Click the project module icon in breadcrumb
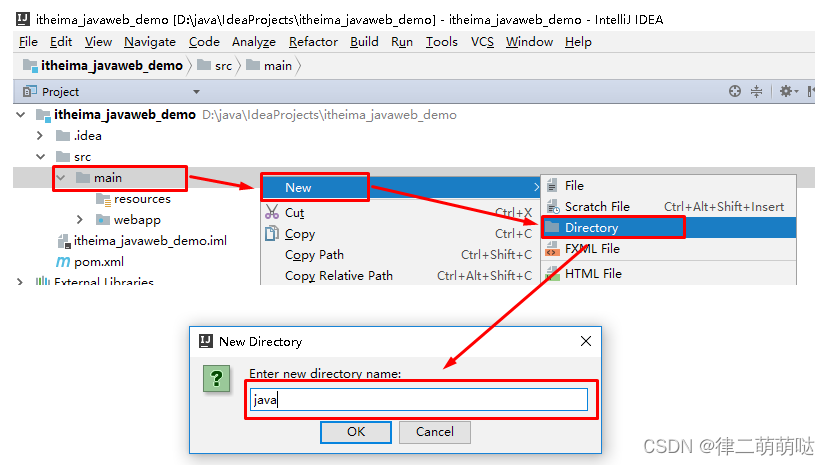The image size is (830, 465). [30, 66]
